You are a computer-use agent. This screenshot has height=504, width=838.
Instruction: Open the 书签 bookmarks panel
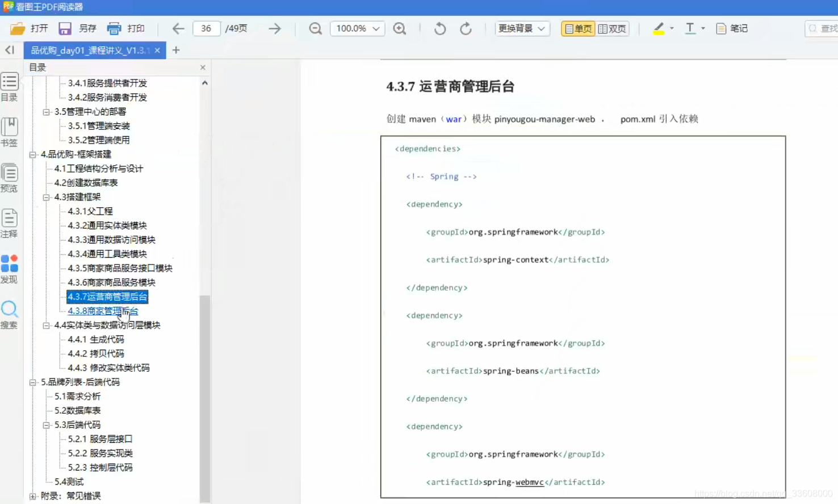[x=9, y=132]
